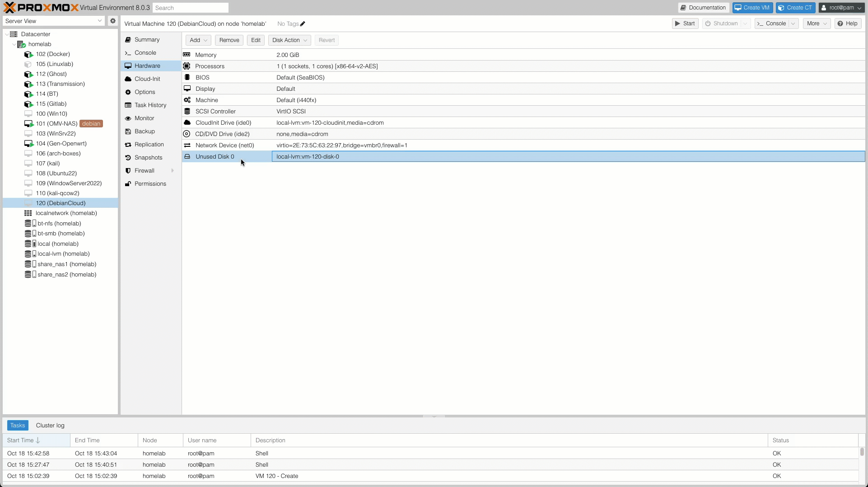Open the Replication panel
This screenshot has height=487, width=868.
point(151,145)
